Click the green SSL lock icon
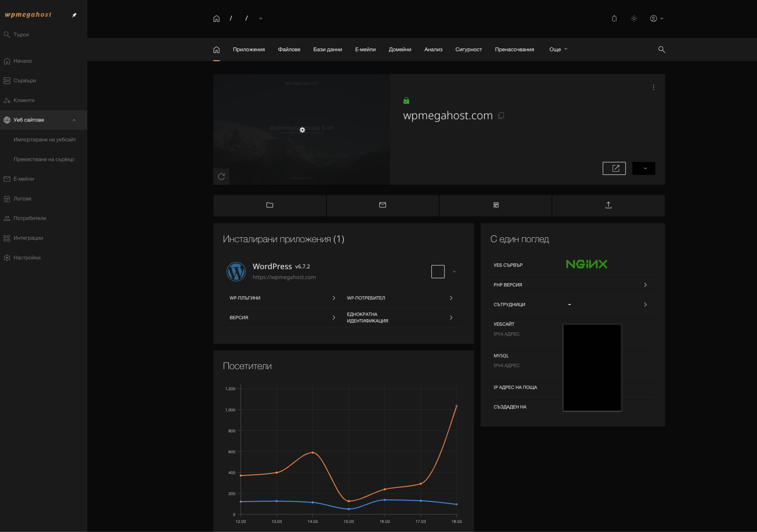The width and height of the screenshot is (757, 532). (x=406, y=100)
